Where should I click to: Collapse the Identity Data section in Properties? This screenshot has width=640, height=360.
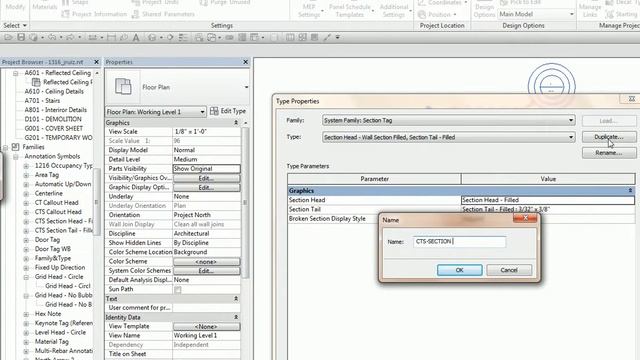(236, 317)
